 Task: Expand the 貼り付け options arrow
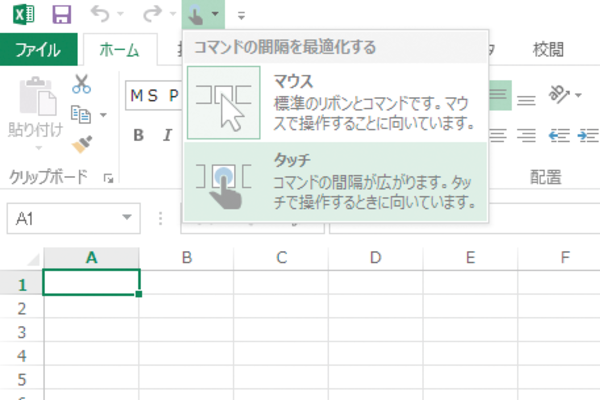pyautogui.click(x=38, y=148)
